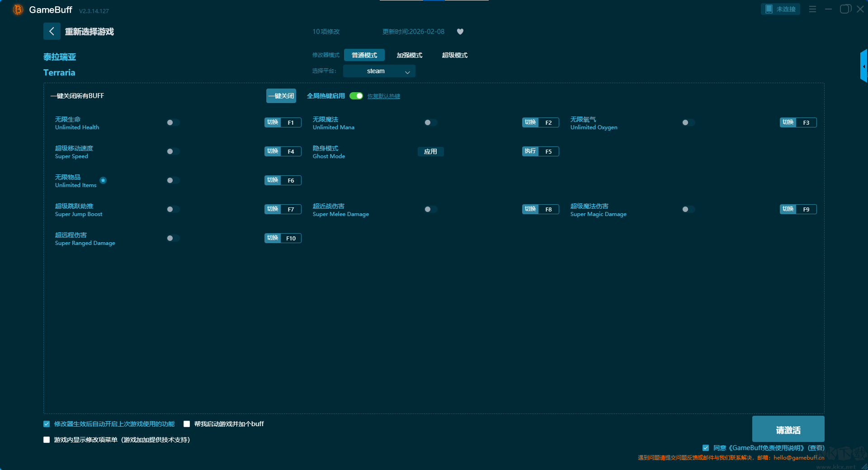Click the GameBuff logo icon
868x470 pixels.
tap(18, 9)
